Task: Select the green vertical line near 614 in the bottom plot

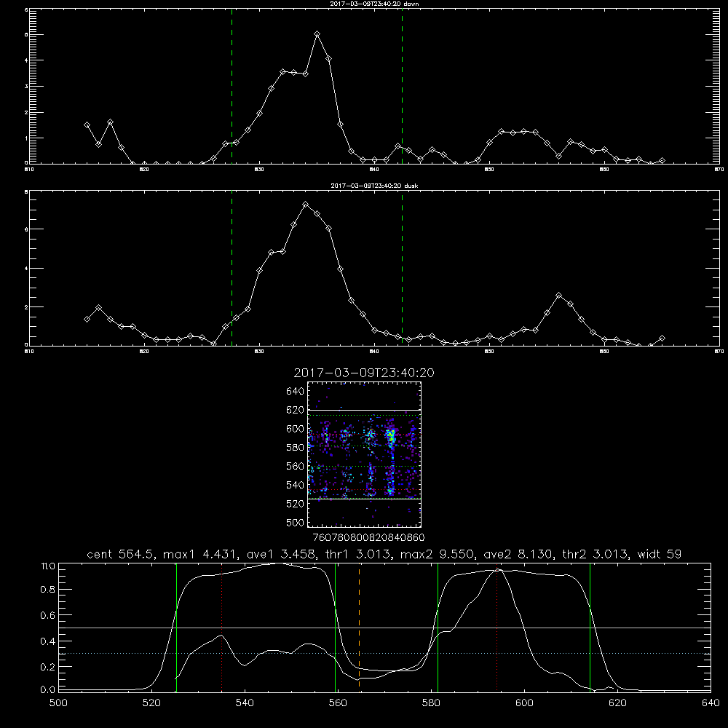Action: [590, 627]
